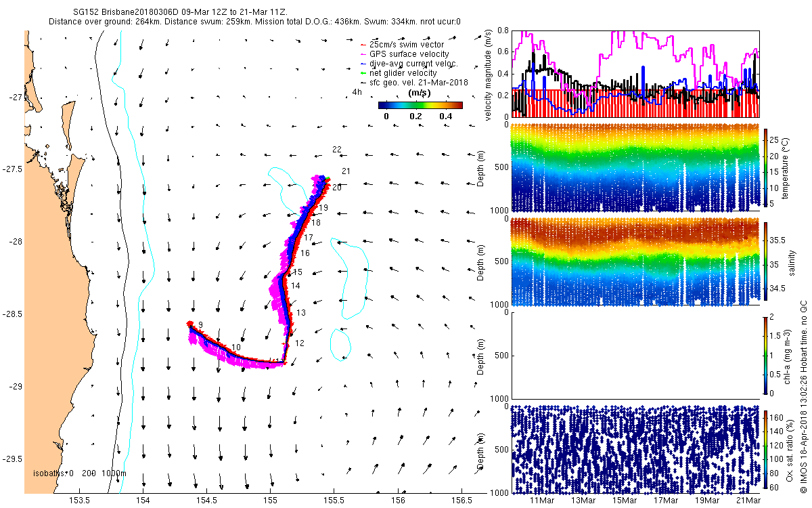Click the 'salinity' colorbar label
Viewport: 812px width, 508px height.
792,263
